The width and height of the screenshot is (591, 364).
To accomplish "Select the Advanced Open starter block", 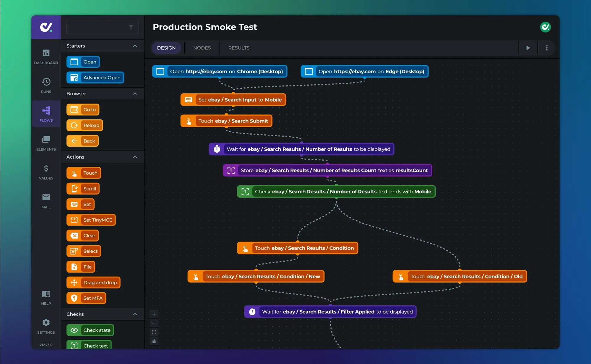I will tap(95, 78).
